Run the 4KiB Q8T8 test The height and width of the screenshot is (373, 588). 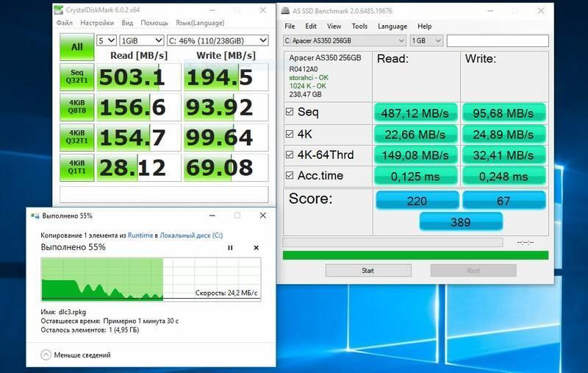(77, 107)
